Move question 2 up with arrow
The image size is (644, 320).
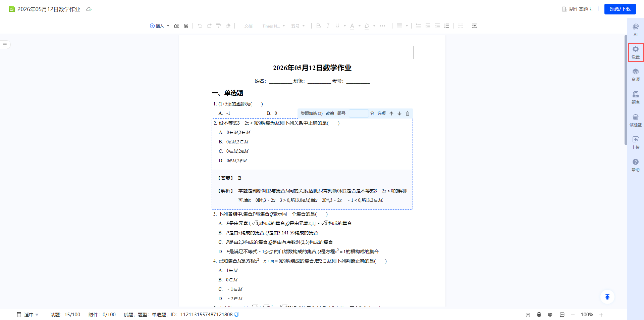point(391,113)
